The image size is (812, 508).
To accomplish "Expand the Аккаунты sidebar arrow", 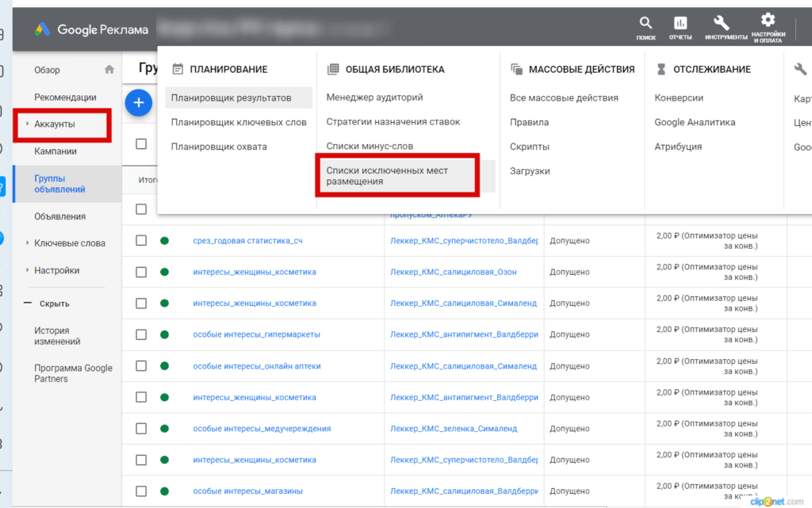I will point(28,124).
